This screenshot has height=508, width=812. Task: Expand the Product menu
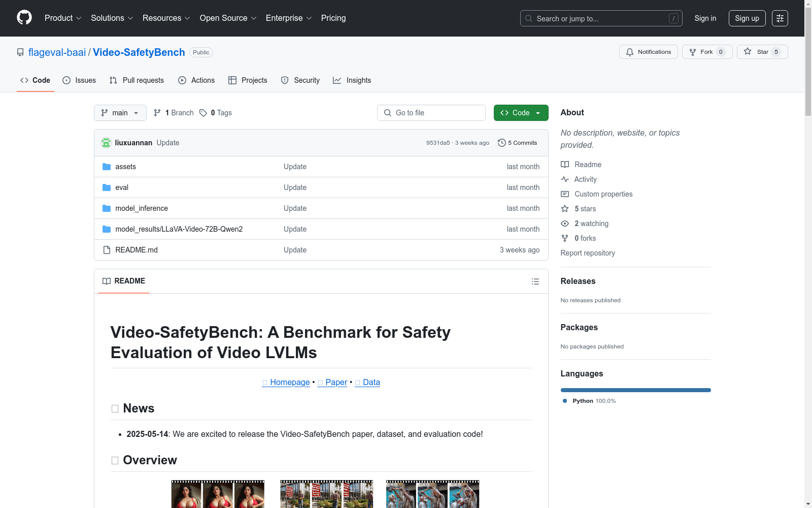click(63, 18)
